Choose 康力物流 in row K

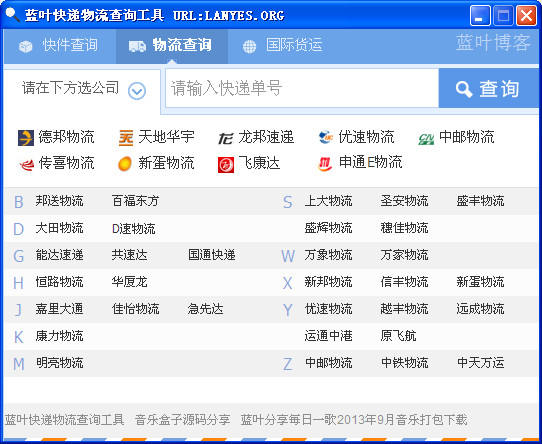[x=59, y=336]
